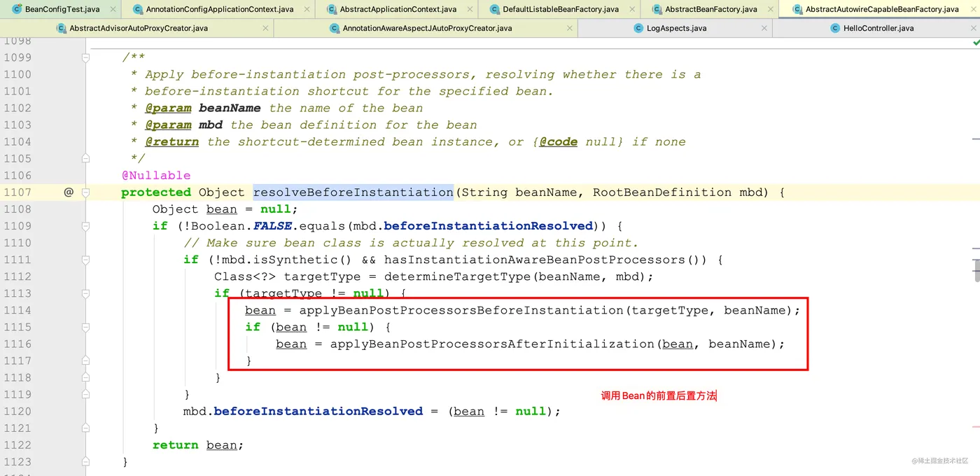Click applyBeanPostProcessorsAfterInitialization call
The height and width of the screenshot is (476, 980).
coord(493,344)
